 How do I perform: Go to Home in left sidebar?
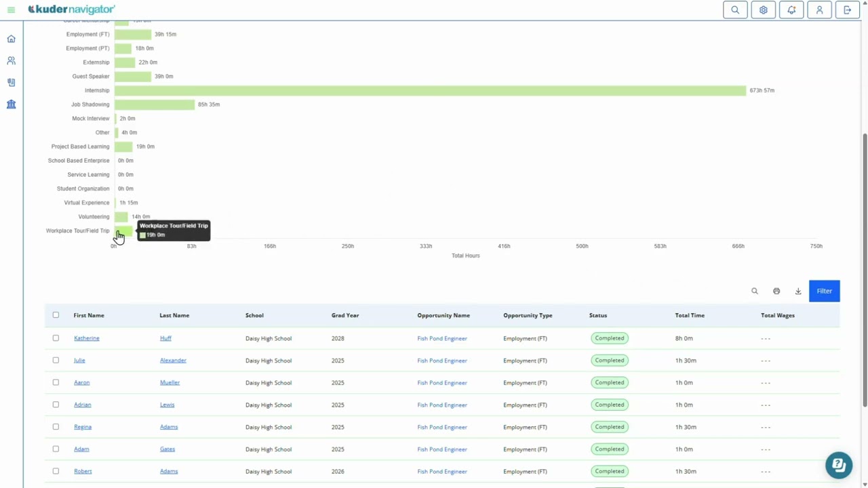[11, 39]
